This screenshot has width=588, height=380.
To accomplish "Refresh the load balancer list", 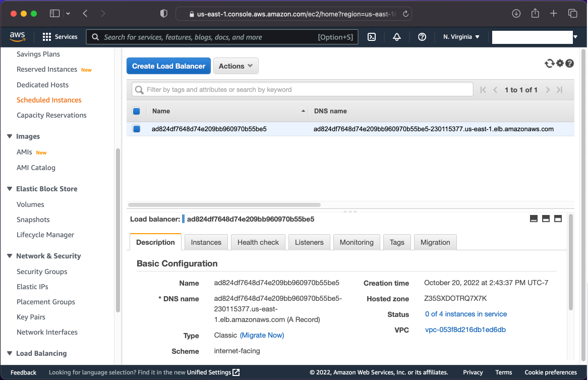I will (549, 63).
